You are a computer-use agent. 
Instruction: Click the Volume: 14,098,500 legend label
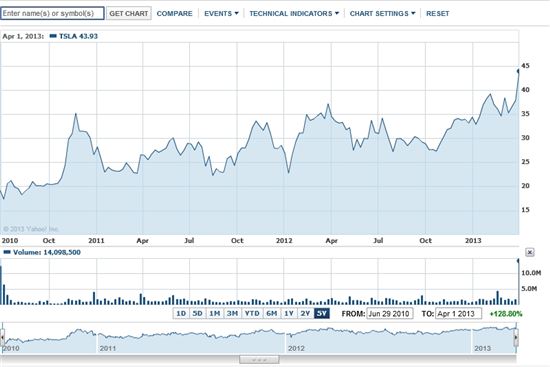click(x=42, y=252)
